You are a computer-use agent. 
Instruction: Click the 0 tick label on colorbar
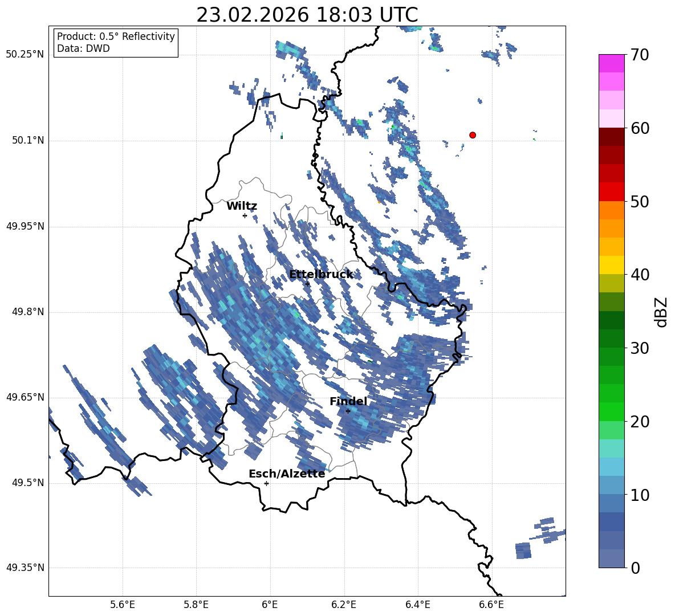(635, 568)
